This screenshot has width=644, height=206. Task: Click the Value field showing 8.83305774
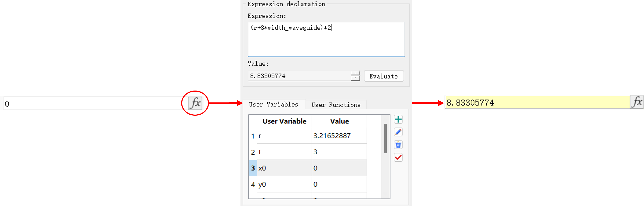coord(299,76)
